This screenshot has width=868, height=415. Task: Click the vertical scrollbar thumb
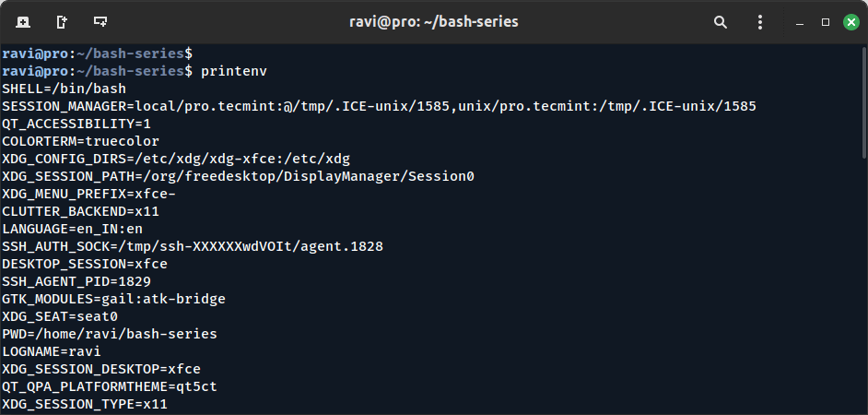pos(862,101)
